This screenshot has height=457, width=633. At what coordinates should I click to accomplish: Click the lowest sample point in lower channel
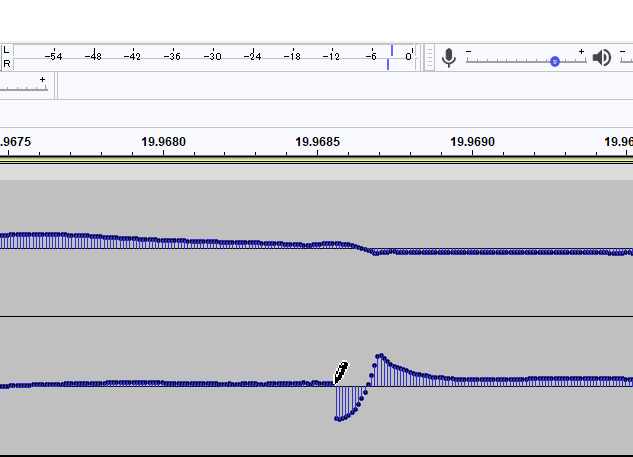[x=337, y=419]
